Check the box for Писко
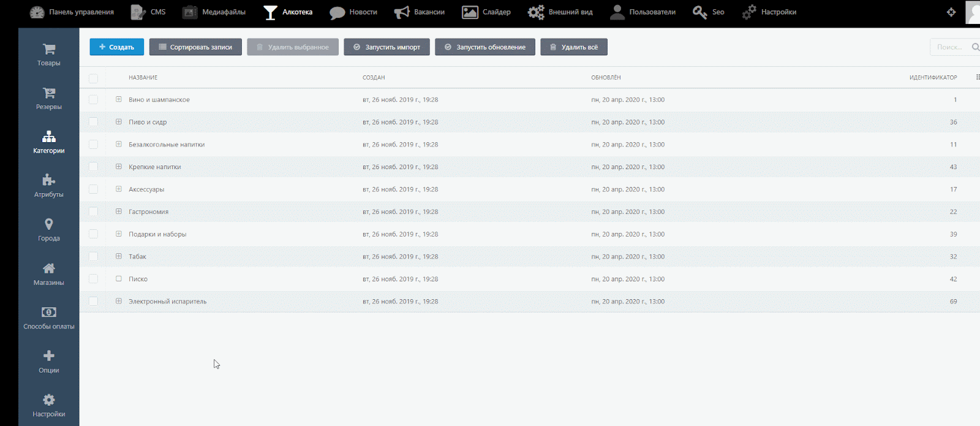Viewport: 980px width, 426px height. tap(93, 278)
